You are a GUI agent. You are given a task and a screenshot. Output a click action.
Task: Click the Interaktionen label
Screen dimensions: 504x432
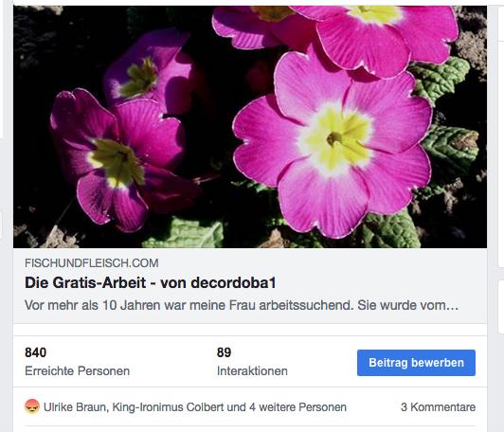(x=252, y=371)
